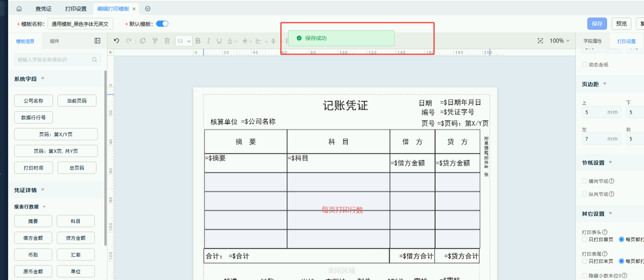Viewport: 644px width, 280px height.
Task: Collapse the left panel with sidebar icon
Action: 97,41
